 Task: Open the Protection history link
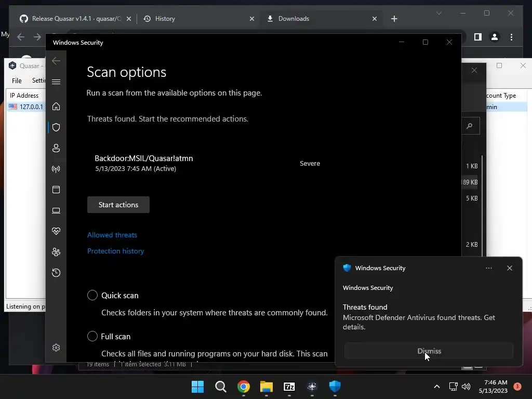[116, 251]
